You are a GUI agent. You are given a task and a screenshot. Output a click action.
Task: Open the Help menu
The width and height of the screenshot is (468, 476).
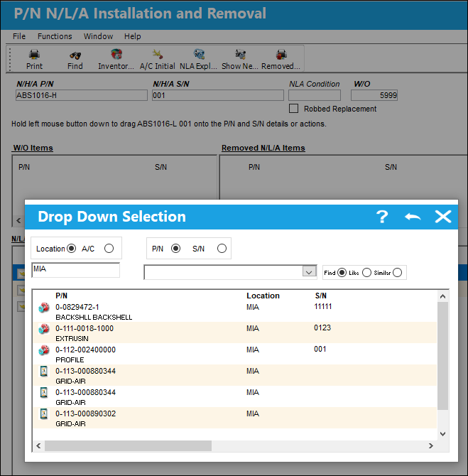pyautogui.click(x=132, y=36)
